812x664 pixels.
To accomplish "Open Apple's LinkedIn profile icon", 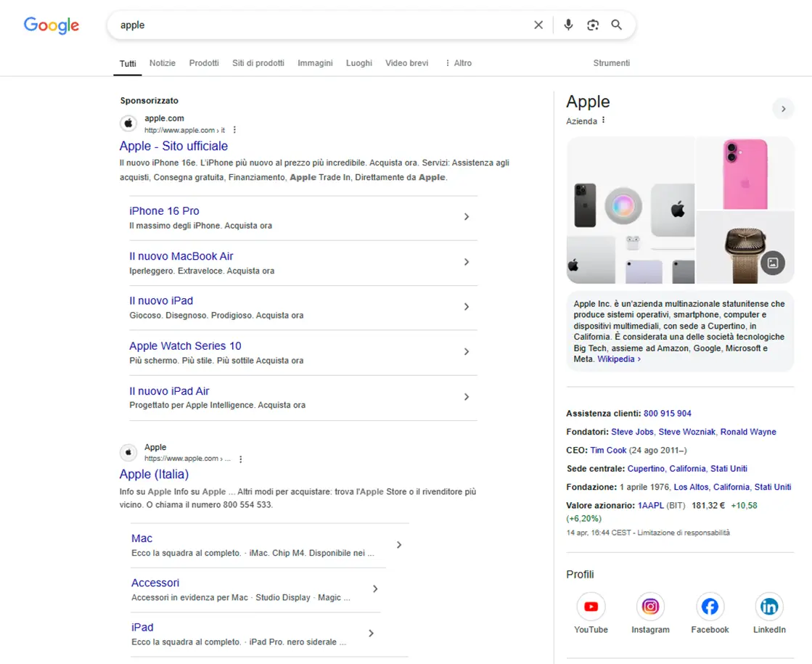I will click(x=769, y=607).
